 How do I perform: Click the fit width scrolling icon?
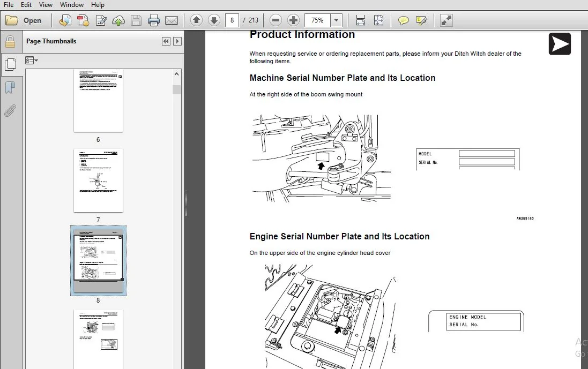coord(360,20)
